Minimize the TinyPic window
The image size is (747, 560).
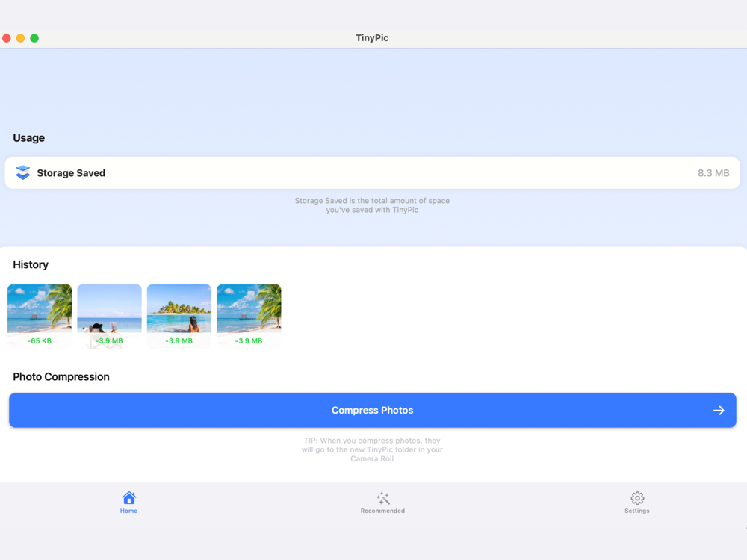[20, 38]
